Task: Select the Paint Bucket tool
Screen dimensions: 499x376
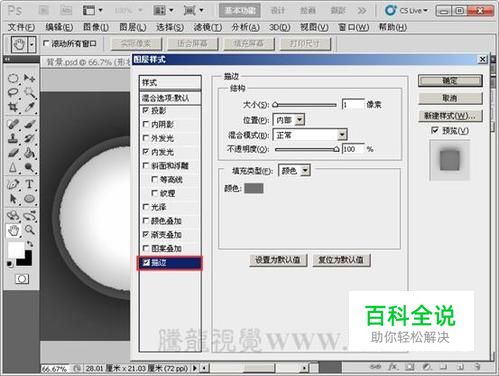Action: [x=29, y=153]
